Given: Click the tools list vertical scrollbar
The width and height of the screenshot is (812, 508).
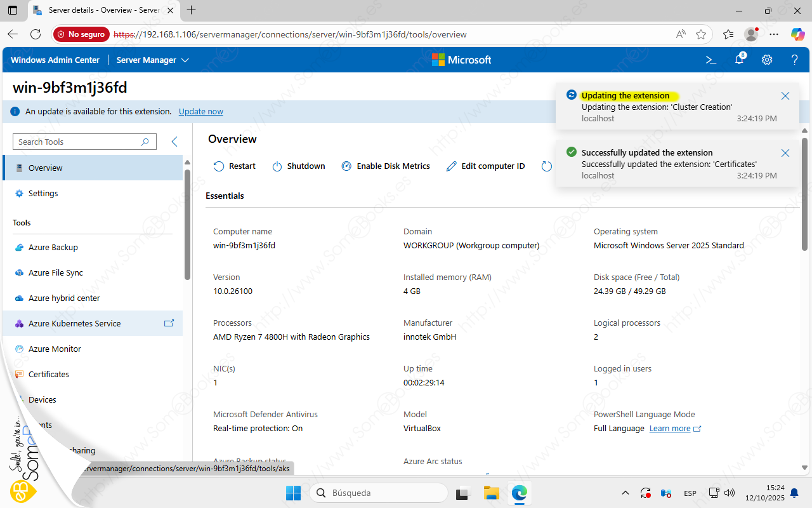Looking at the screenshot, I should (x=187, y=222).
